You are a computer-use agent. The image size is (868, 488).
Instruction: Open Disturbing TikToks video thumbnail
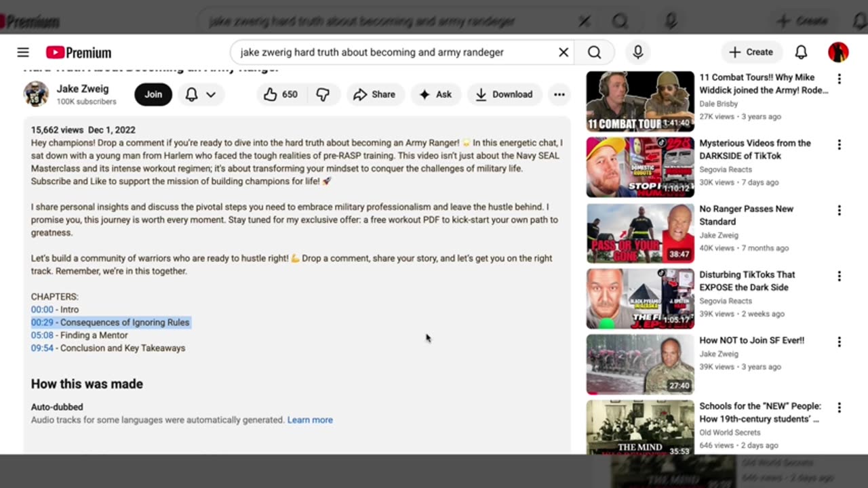640,299
